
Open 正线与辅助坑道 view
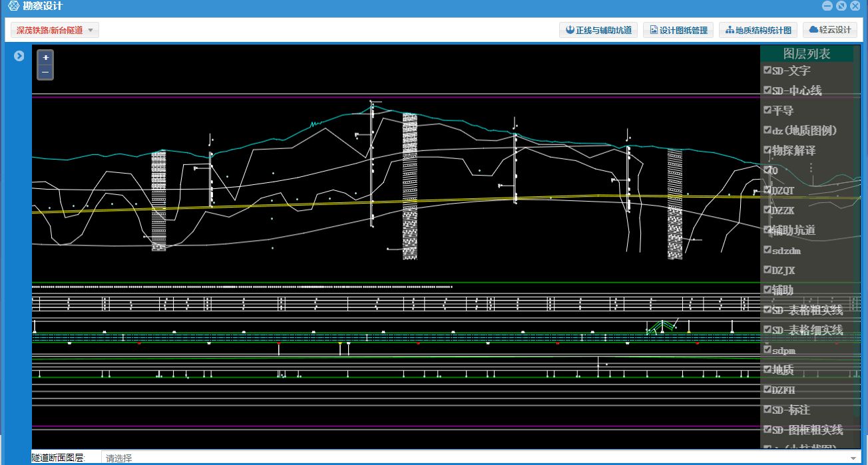(x=598, y=30)
